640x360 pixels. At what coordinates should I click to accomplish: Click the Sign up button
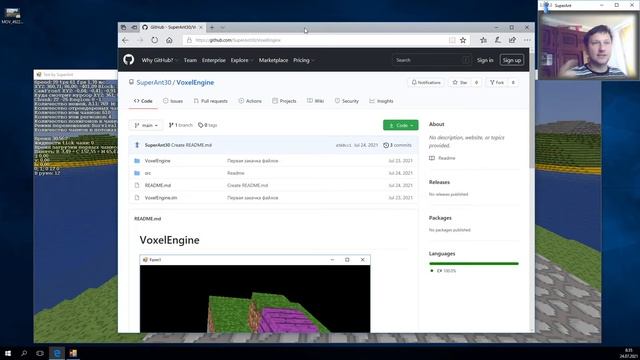[512, 60]
